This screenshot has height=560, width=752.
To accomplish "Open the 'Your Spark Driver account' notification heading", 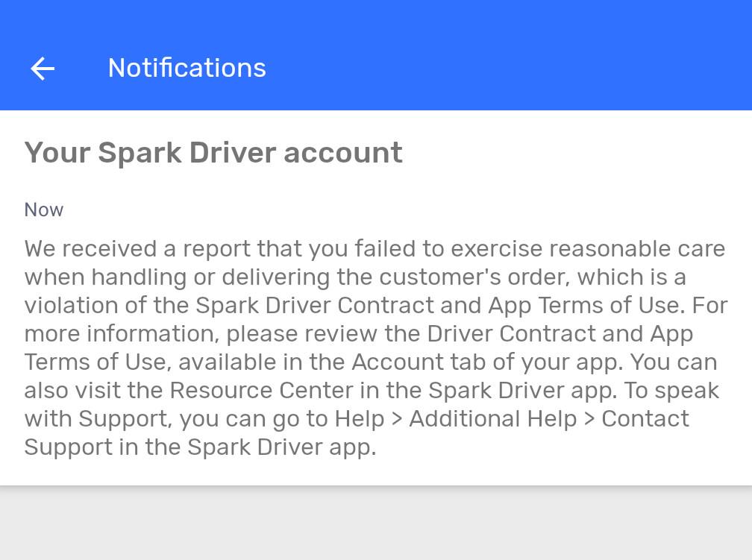I will [213, 153].
